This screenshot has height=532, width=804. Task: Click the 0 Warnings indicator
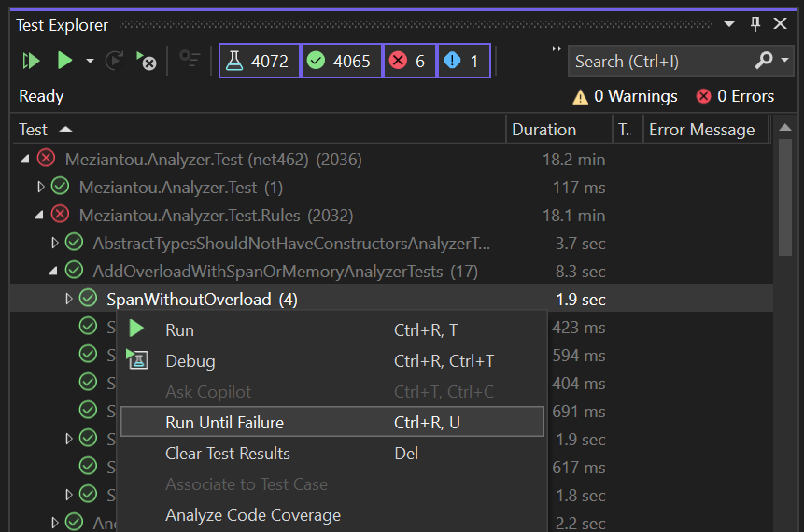point(625,96)
